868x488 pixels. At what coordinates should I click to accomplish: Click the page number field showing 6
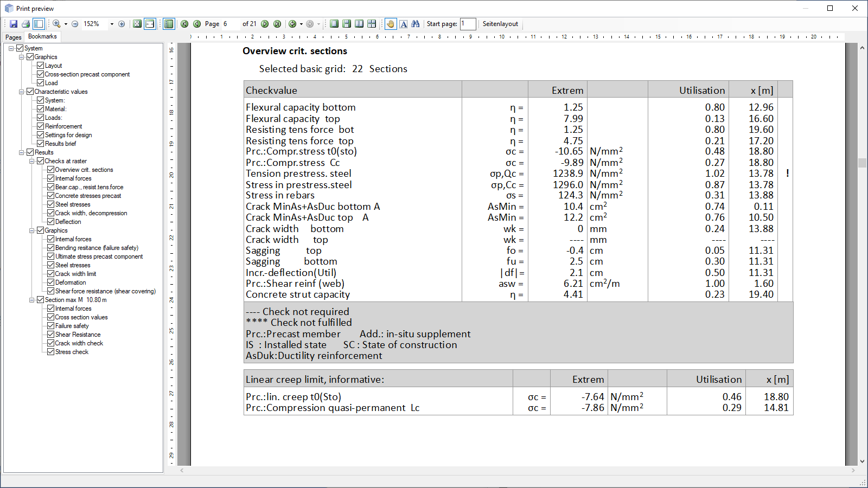coord(230,24)
